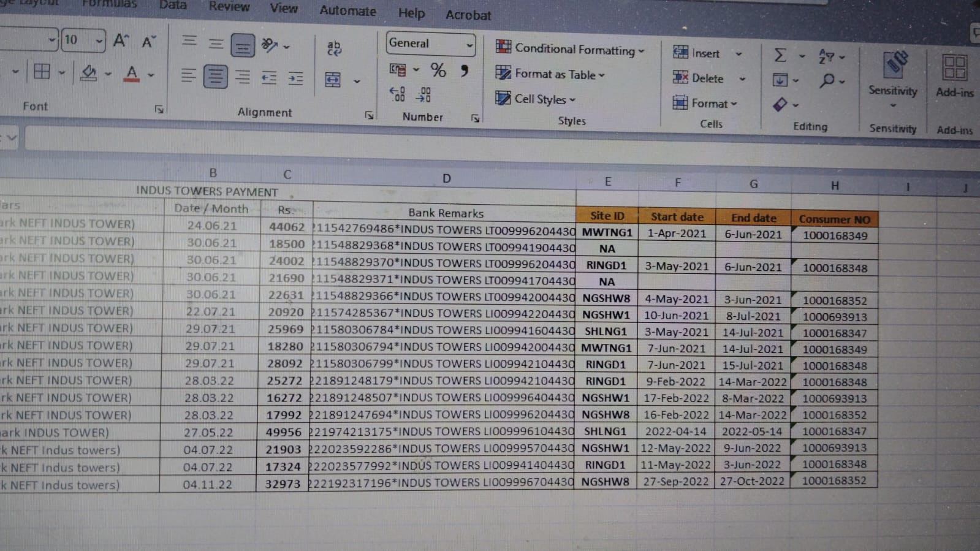This screenshot has height=551, width=980.
Task: Open the font size 10 dropdown
Action: tap(99, 41)
